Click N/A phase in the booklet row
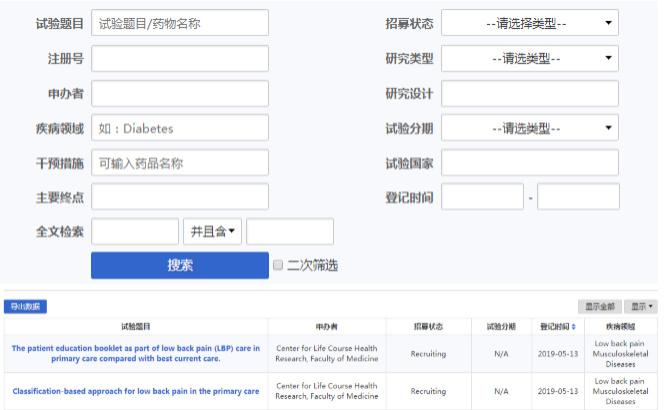664x410 pixels. 501,354
